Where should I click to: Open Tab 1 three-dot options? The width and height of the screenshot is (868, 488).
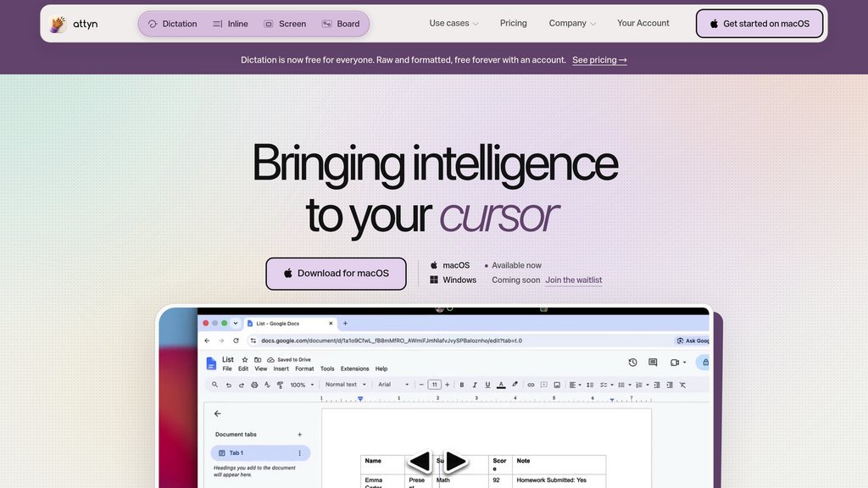(x=299, y=453)
